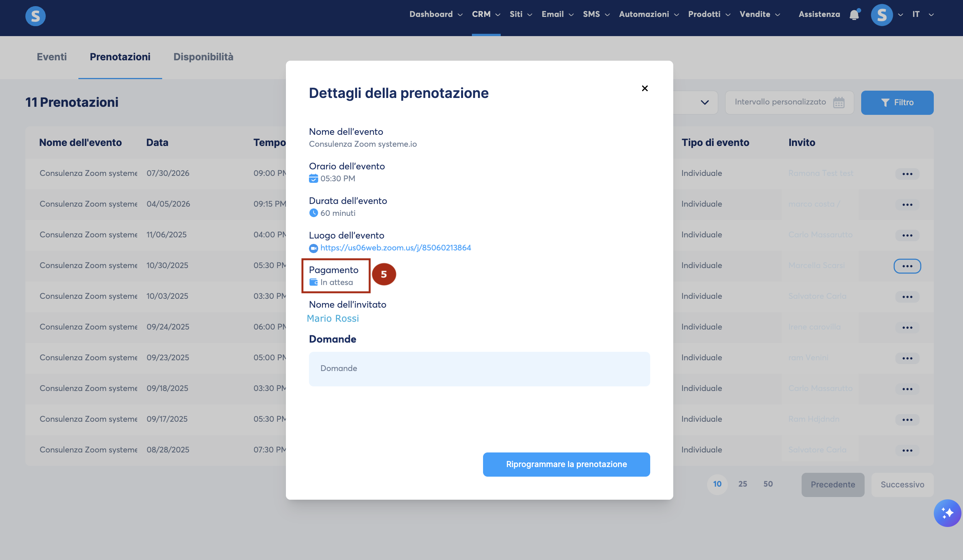Open the notifications bell
Image resolution: width=963 pixels, height=560 pixels.
(x=854, y=15)
